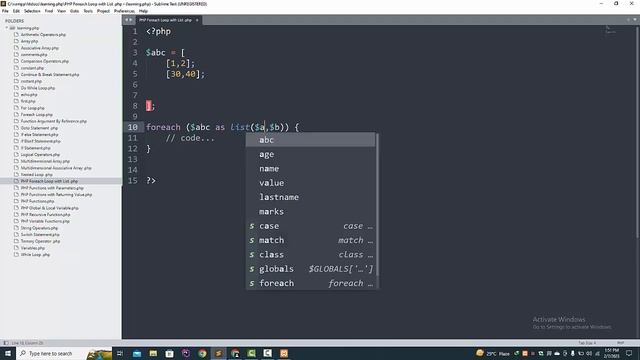This screenshot has height=360, width=640.
Task: Open Nested Loop .php file
Action: (36, 175)
